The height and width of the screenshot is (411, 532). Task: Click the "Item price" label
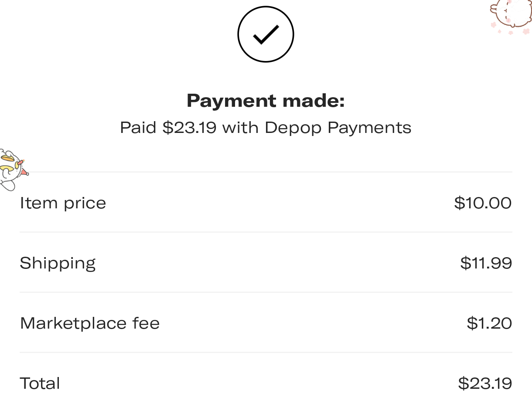[63, 203]
